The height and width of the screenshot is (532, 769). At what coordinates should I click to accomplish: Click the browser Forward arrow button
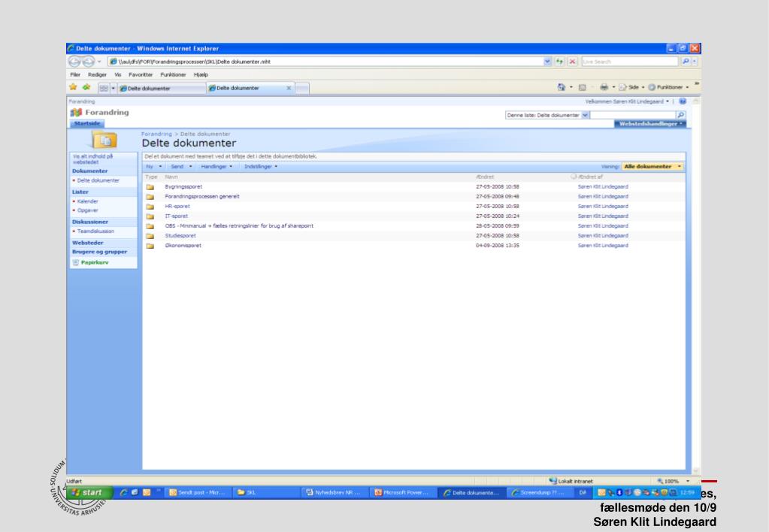click(x=88, y=62)
